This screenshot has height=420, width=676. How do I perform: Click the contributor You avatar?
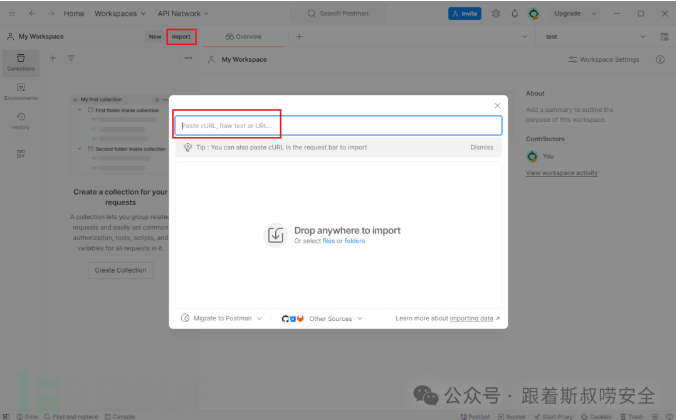click(x=532, y=156)
